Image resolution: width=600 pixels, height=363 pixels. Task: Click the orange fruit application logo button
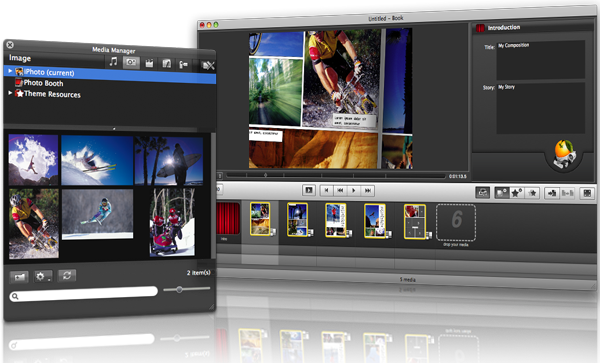point(564,154)
